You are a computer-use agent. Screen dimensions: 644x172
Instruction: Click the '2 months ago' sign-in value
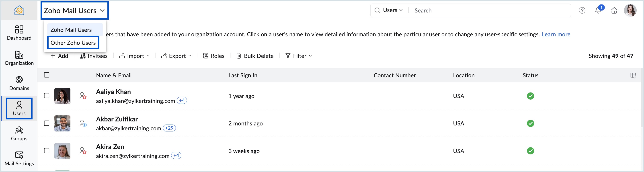[x=246, y=123]
